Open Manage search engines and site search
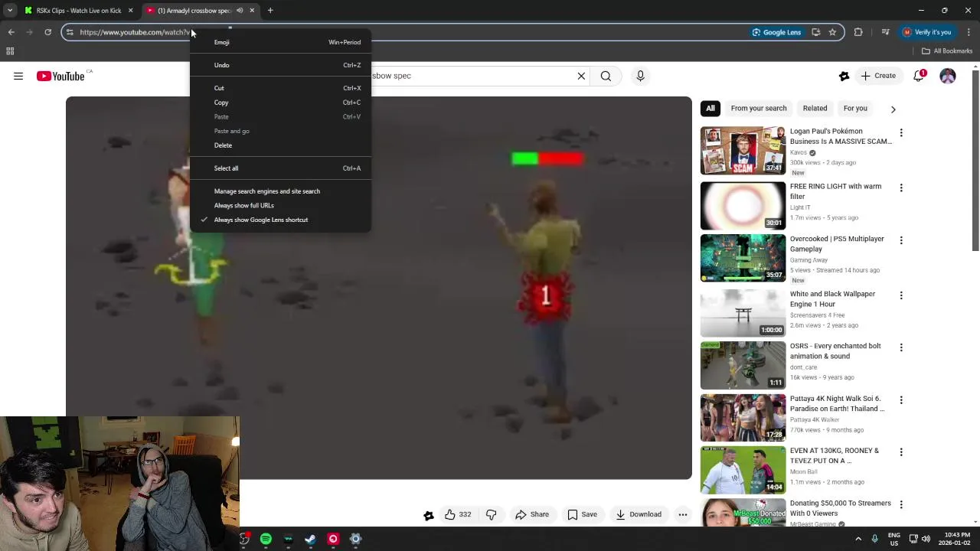980x551 pixels. [280, 191]
